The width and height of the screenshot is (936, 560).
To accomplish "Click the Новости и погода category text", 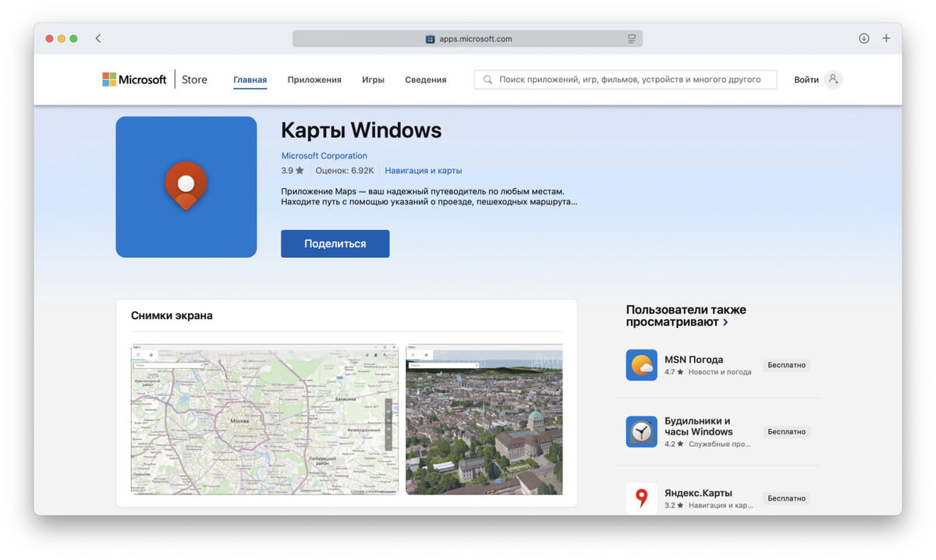I will (x=720, y=372).
